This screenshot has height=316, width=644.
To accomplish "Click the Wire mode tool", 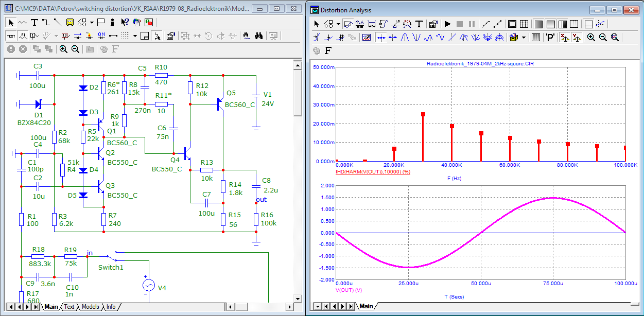I will 46,22.
